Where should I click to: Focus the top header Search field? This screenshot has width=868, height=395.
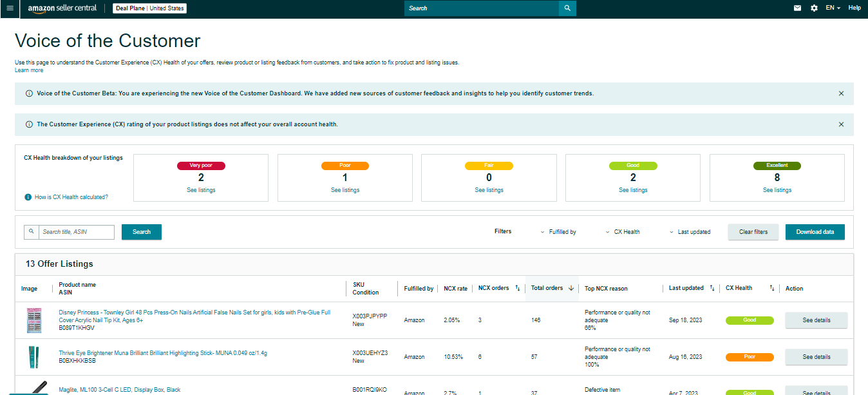tap(482, 8)
